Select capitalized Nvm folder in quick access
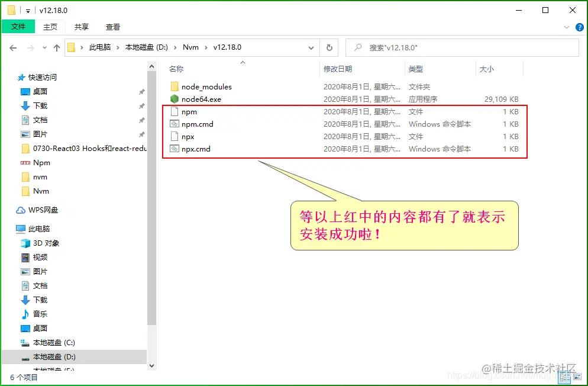588x386 pixels. [x=35, y=191]
